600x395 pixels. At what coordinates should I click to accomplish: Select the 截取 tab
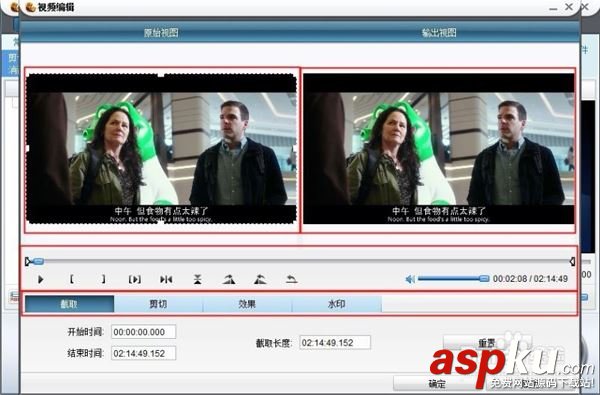69,304
